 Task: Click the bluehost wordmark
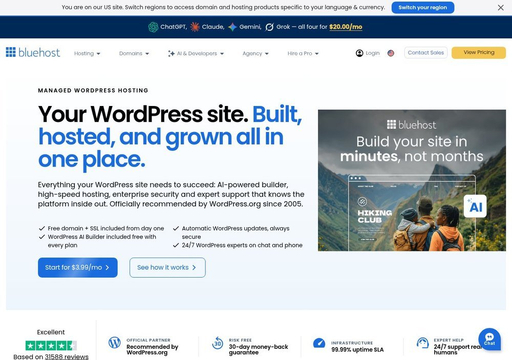(x=39, y=52)
